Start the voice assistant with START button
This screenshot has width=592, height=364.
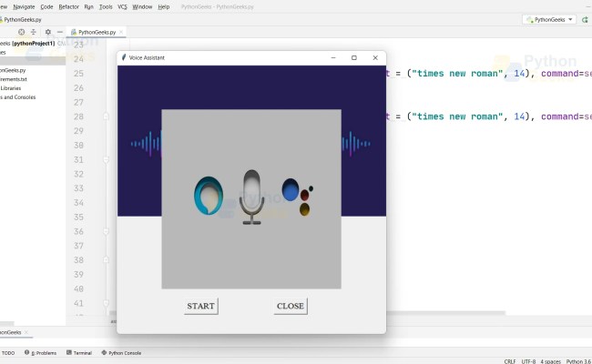pos(201,306)
